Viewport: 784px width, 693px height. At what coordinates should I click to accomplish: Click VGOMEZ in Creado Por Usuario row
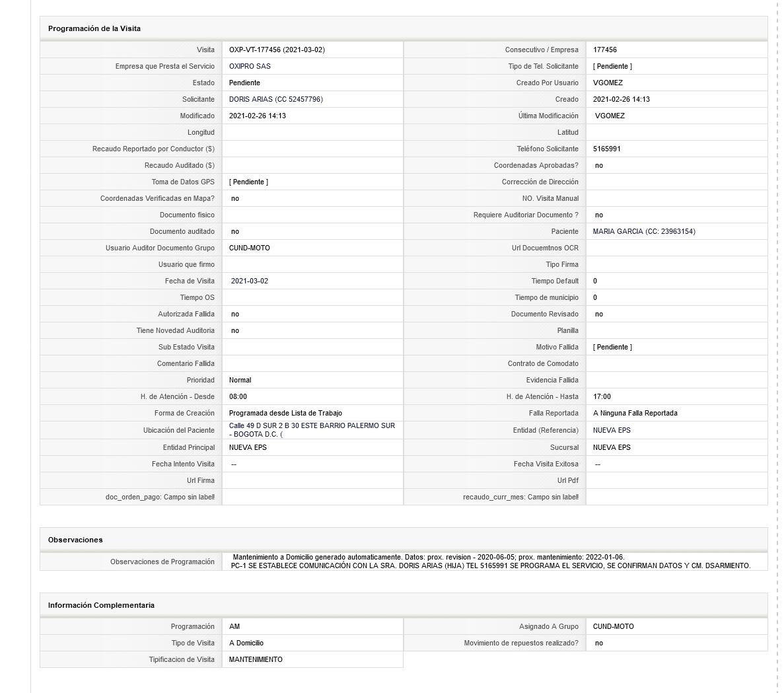click(608, 83)
